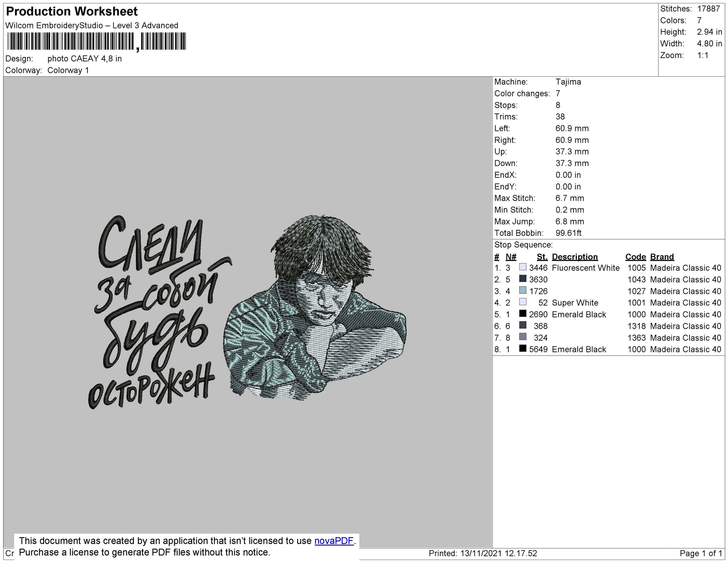Click the Min Stitch value '0.2 mm'
Image resolution: width=728 pixels, height=563 pixels.
click(x=570, y=210)
